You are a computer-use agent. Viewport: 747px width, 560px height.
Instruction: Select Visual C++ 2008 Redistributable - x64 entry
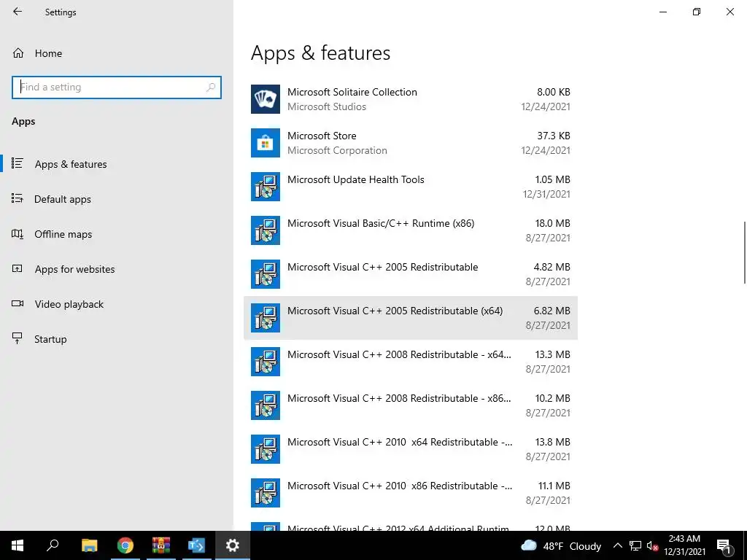point(411,362)
